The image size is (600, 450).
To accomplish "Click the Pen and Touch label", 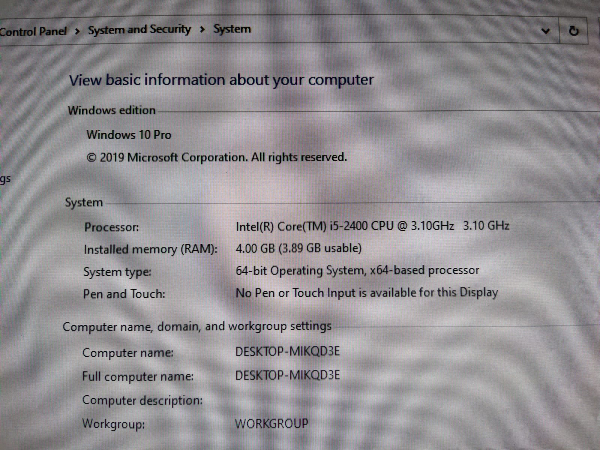I will coord(124,294).
